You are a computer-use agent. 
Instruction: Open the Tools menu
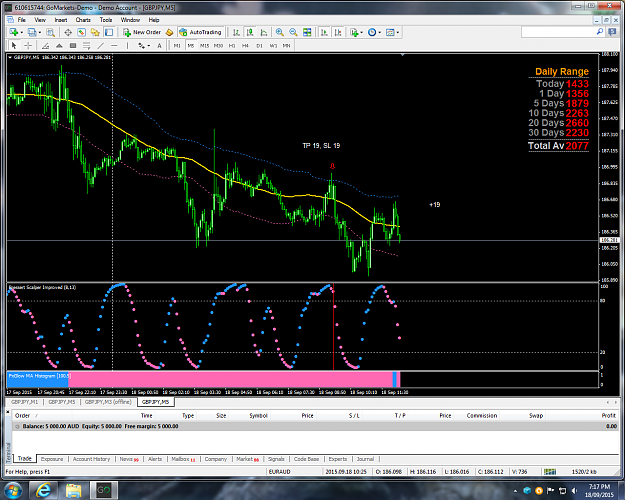106,20
